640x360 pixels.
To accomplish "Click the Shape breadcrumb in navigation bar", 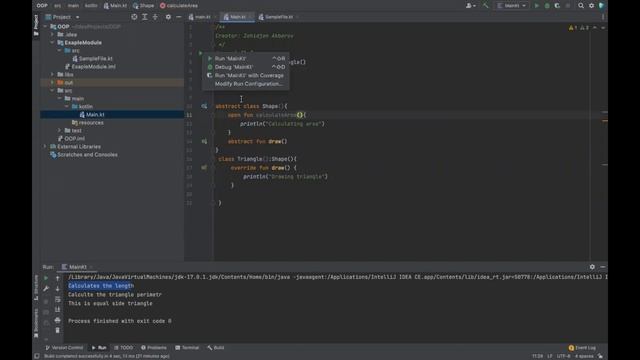I will pyautogui.click(x=144, y=6).
